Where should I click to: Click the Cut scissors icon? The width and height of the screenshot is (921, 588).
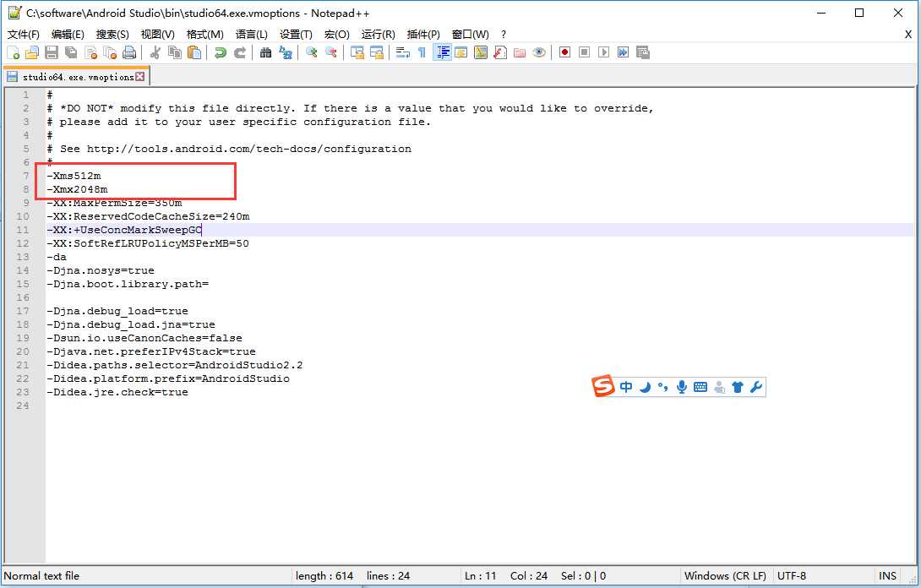click(x=155, y=52)
